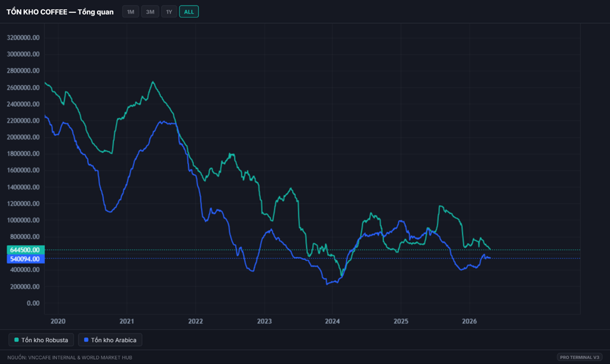
Task: Click the 2026 label on time axis
Action: click(x=469, y=321)
